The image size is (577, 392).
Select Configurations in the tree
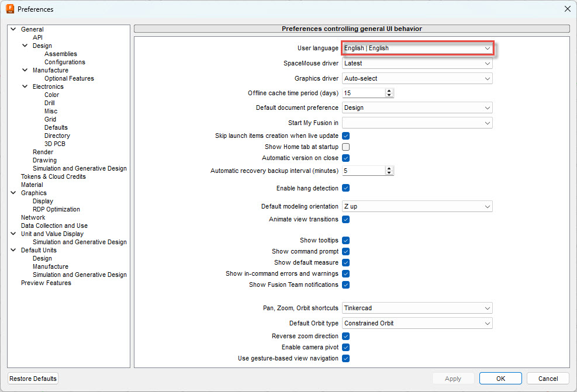(x=65, y=62)
